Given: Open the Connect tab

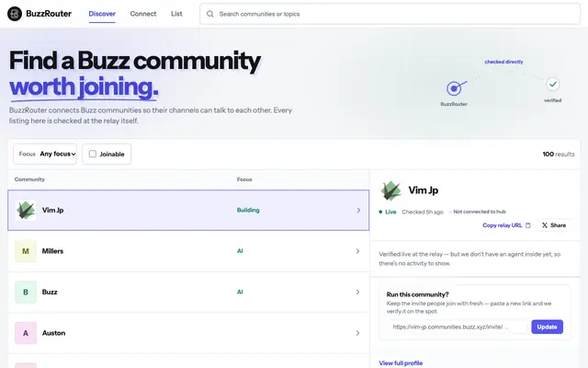Looking at the screenshot, I should [143, 14].
